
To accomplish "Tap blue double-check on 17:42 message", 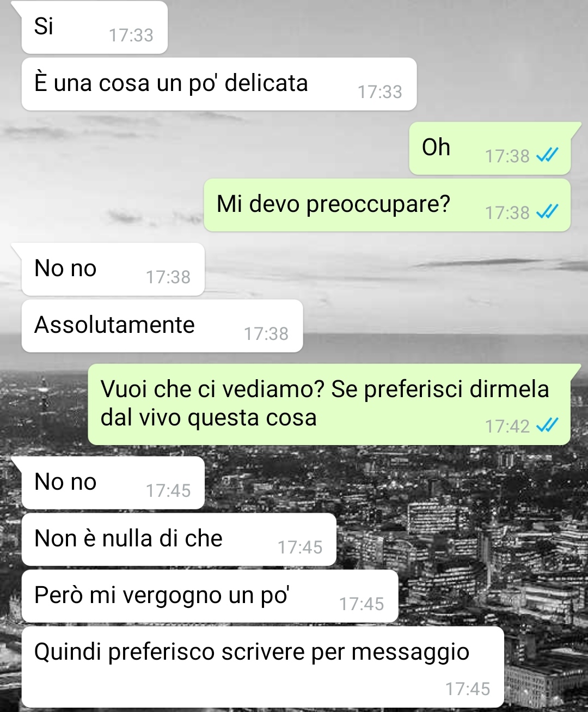I will (547, 425).
